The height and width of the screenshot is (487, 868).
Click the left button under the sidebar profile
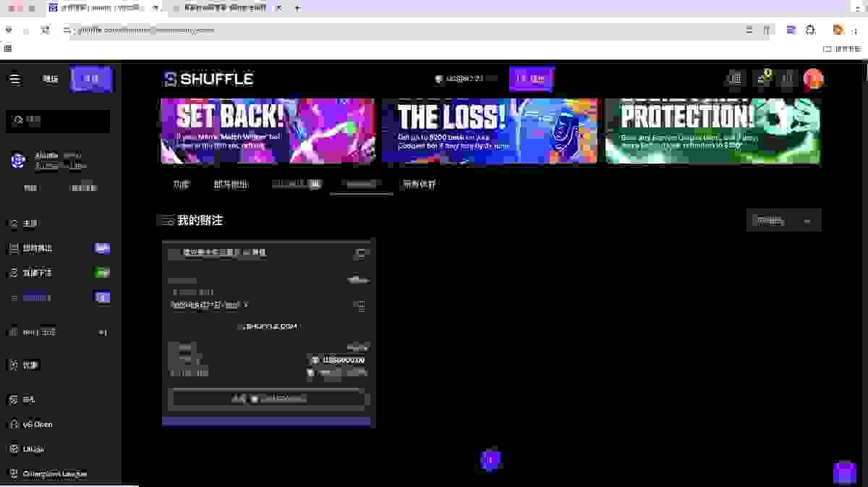pyautogui.click(x=30, y=188)
